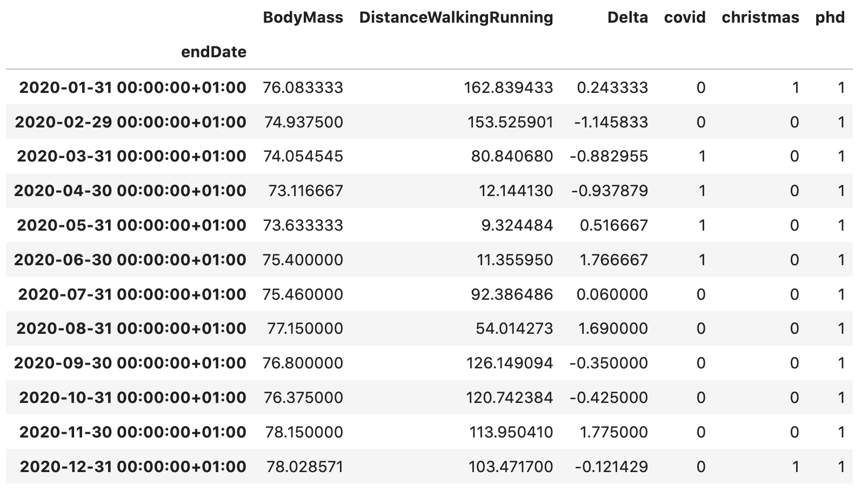
Task: Click BodyMass value 73.633333
Action: pos(303,226)
